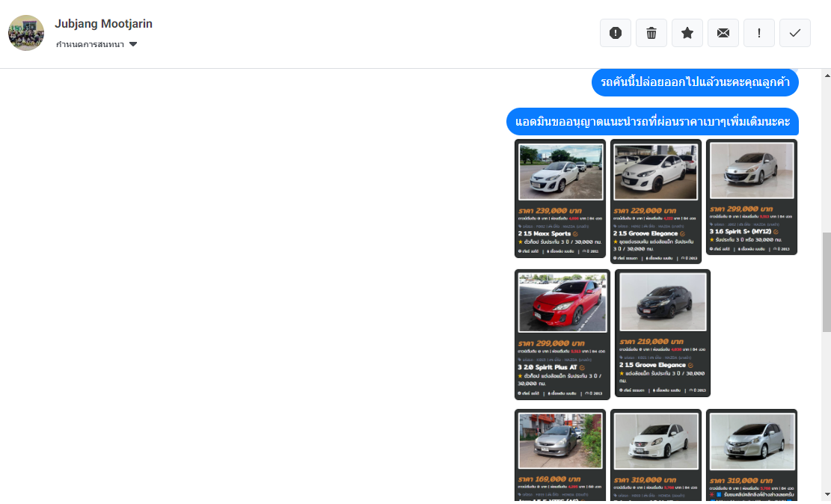This screenshot has height=504, width=831.
Task: Delete conversation using trash can icon
Action: click(x=651, y=33)
